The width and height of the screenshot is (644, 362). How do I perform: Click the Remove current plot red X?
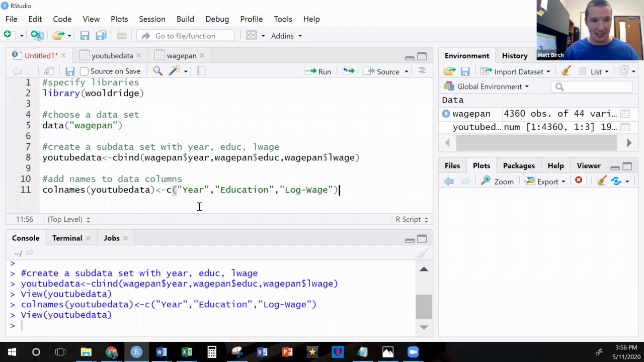(x=579, y=180)
